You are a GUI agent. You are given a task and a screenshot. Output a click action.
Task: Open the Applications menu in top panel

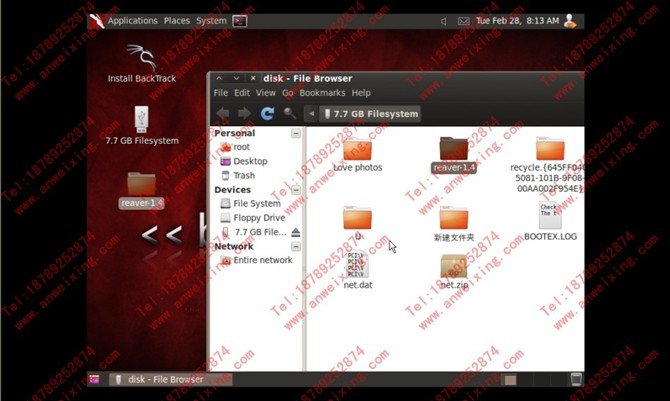pyautogui.click(x=132, y=21)
